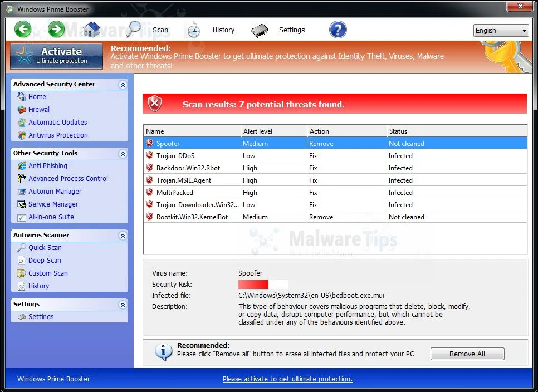This screenshot has height=392, width=538.
Task: Open the Firewall link in sidebar
Action: click(x=40, y=109)
